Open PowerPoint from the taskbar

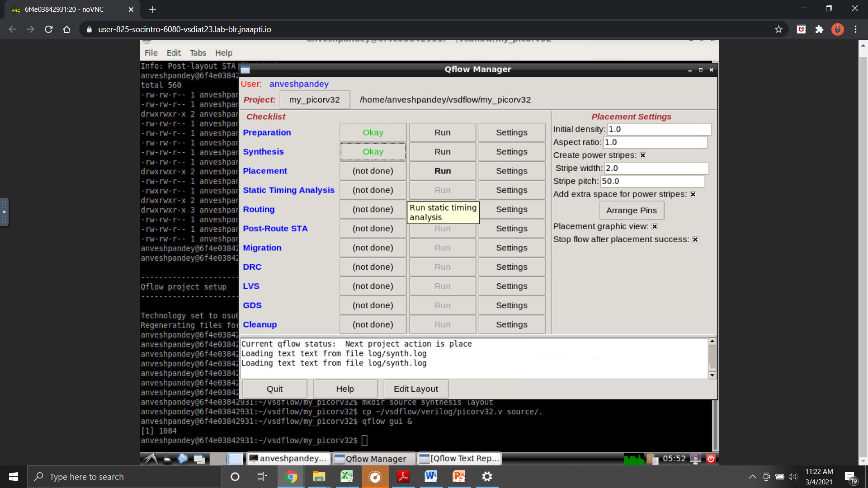[x=458, y=477]
